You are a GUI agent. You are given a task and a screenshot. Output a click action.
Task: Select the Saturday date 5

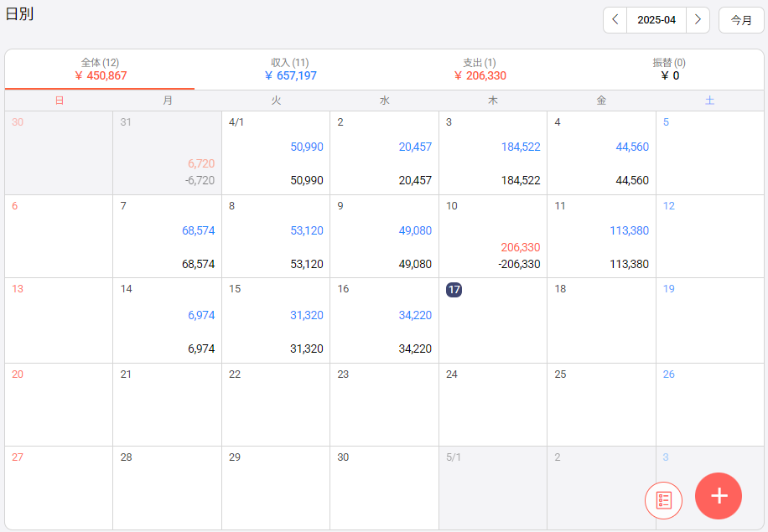click(x=709, y=152)
